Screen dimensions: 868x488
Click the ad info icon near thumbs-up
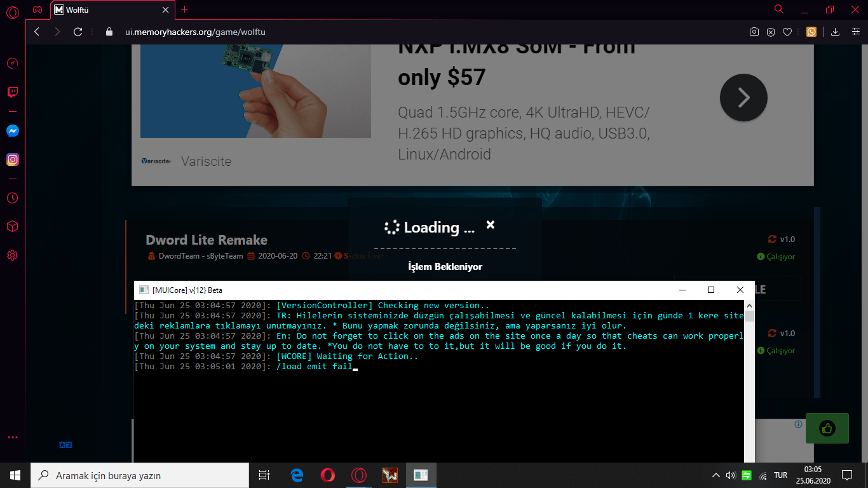799,424
